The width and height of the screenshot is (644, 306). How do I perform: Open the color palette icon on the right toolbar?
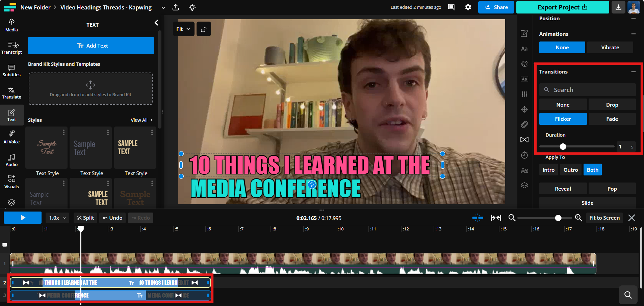click(524, 64)
